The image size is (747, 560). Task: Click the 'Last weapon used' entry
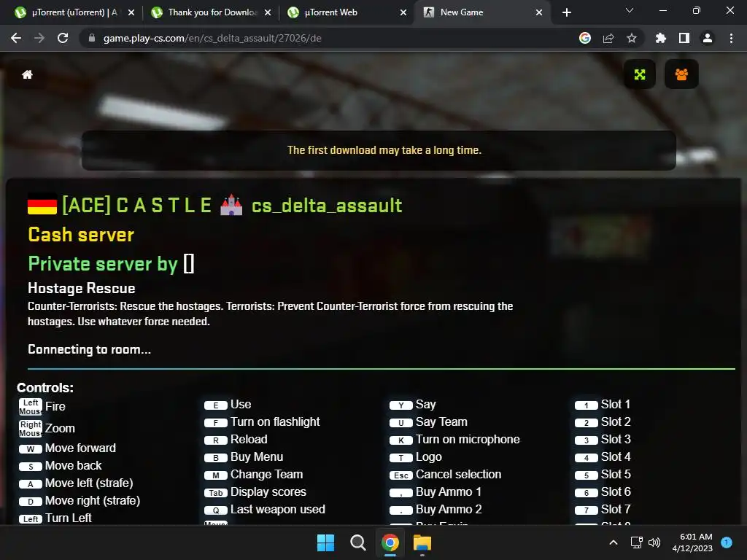click(x=264, y=510)
